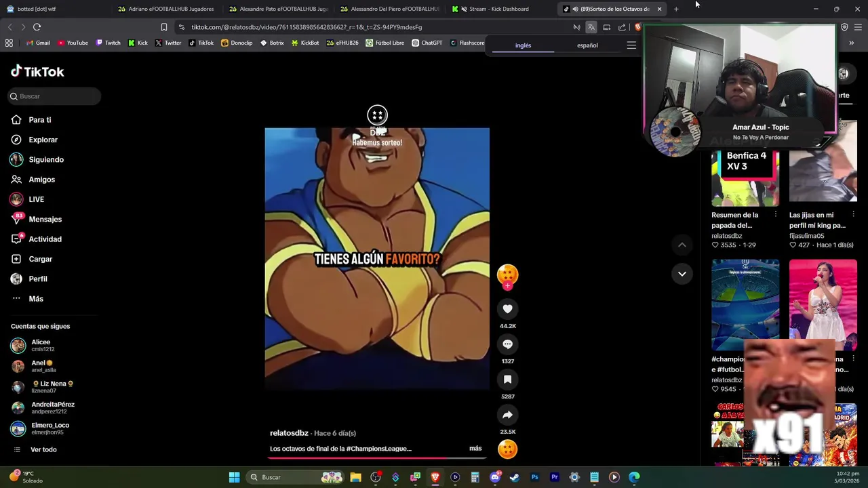
Task: Open Twitch bookmark
Action: pos(108,43)
